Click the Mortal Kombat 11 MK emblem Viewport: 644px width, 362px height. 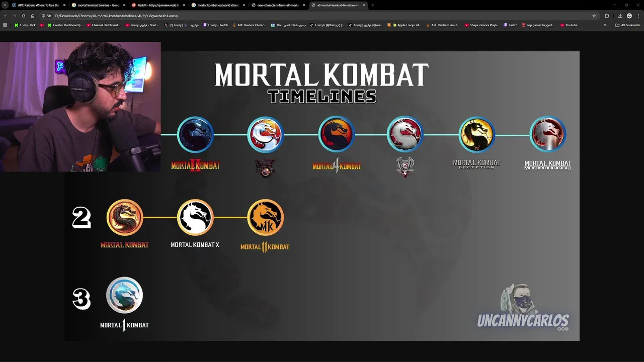[266, 218]
